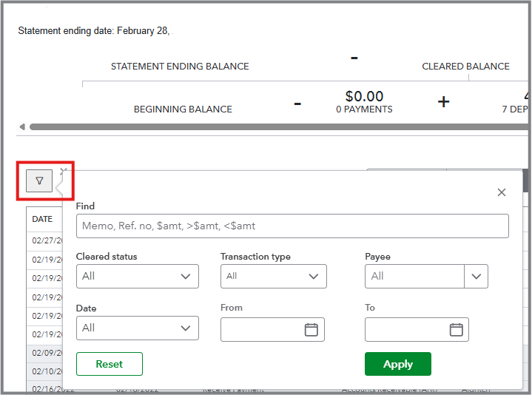Click the small x beside the filter icon

coord(64,172)
